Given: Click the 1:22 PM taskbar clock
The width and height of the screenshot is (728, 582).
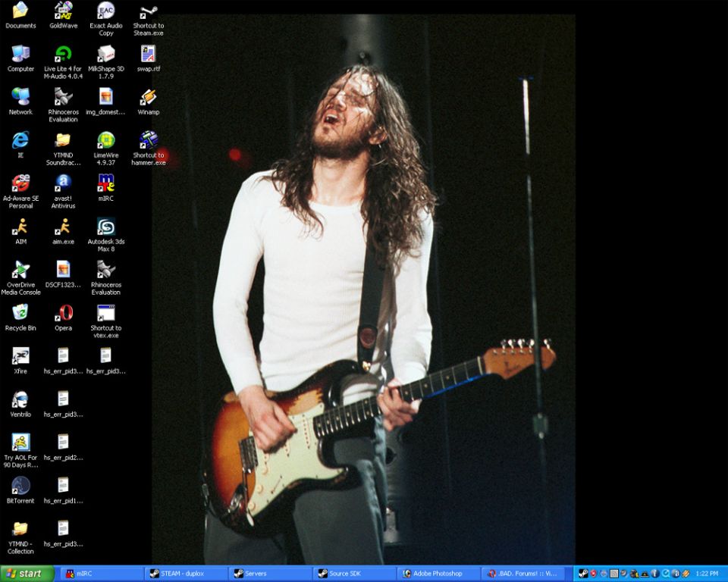Looking at the screenshot, I should [707, 574].
